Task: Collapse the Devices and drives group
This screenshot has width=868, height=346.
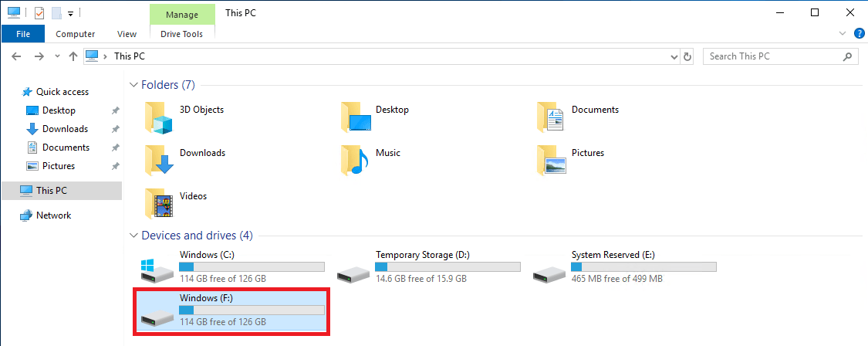Action: tap(133, 236)
